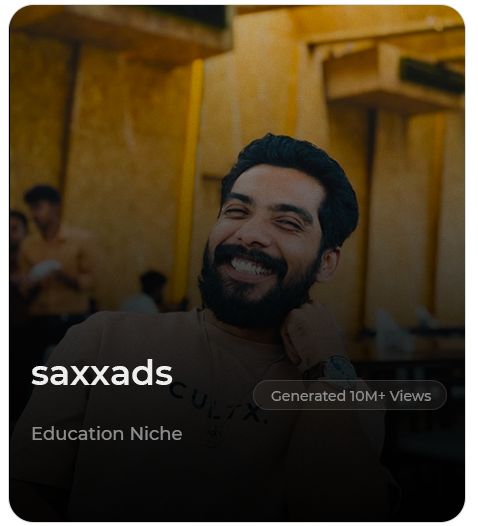This screenshot has width=478, height=526.
Task: Click the saxxads creator name
Action: [102, 374]
